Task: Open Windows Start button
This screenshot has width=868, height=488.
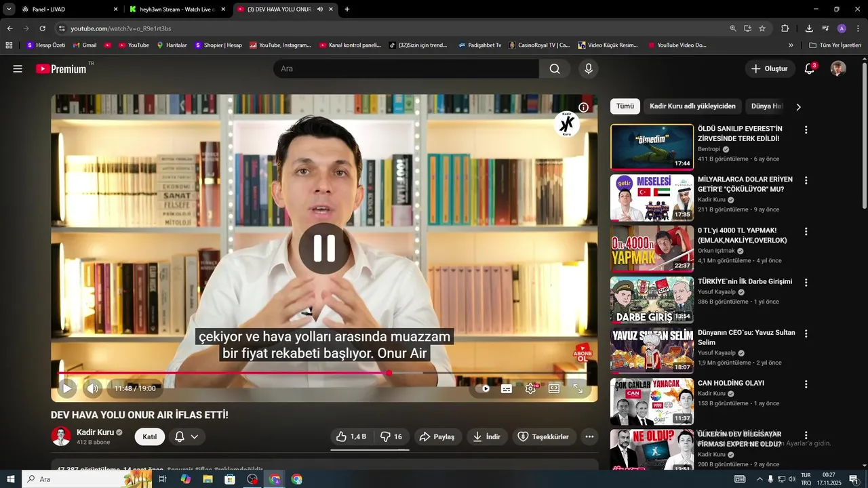Action: [x=11, y=479]
